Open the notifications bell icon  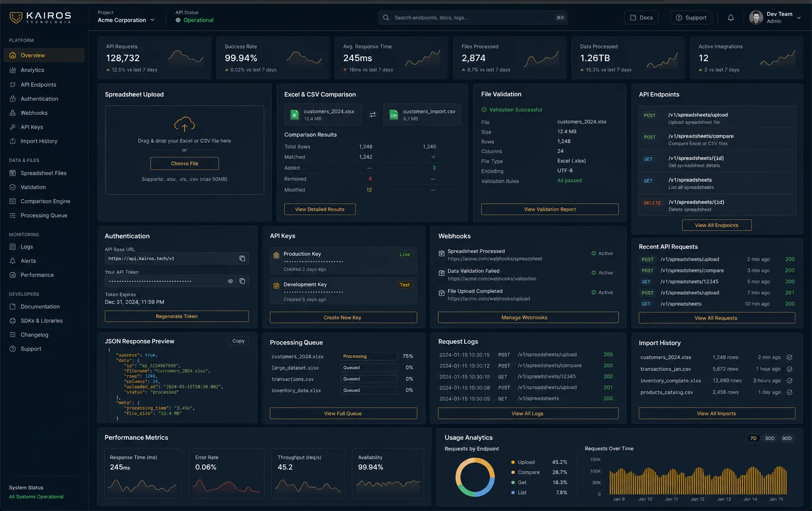point(731,17)
